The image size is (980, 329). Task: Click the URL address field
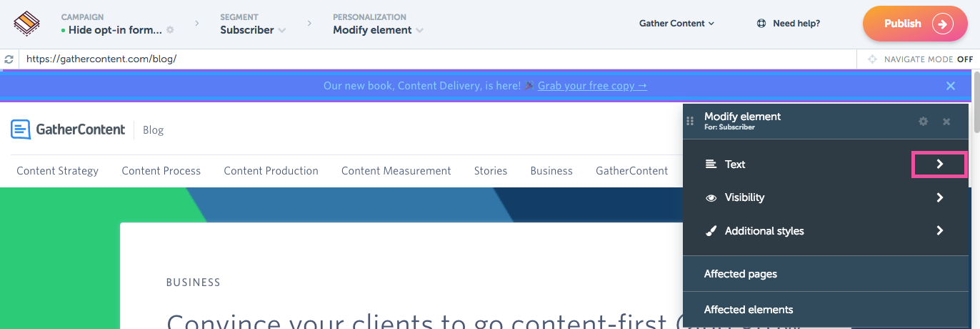[438, 59]
